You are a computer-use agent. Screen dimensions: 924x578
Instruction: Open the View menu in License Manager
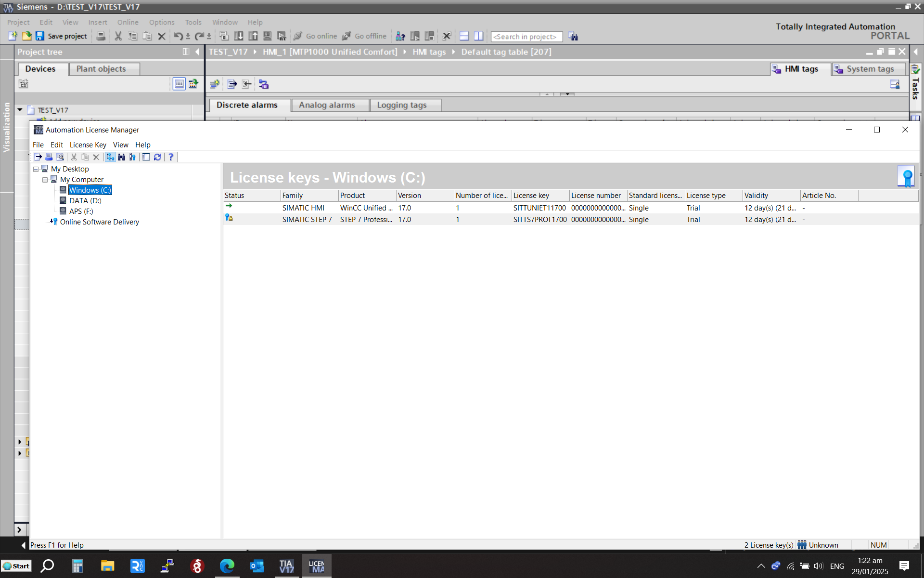click(x=120, y=145)
